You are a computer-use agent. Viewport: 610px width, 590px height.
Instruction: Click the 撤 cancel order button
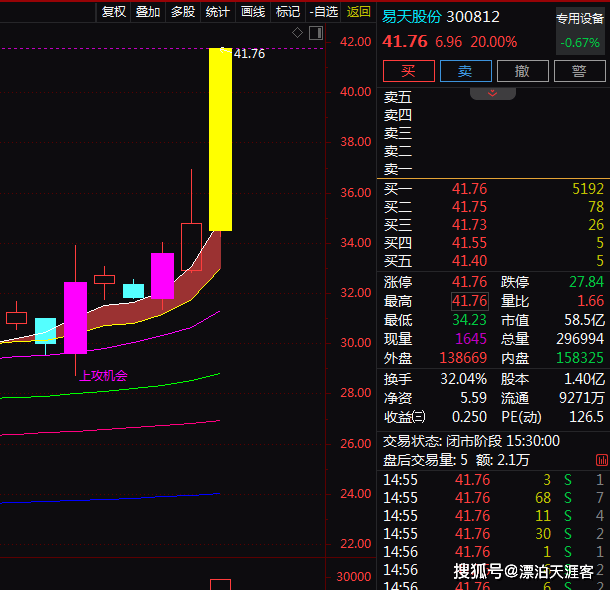pyautogui.click(x=522, y=71)
